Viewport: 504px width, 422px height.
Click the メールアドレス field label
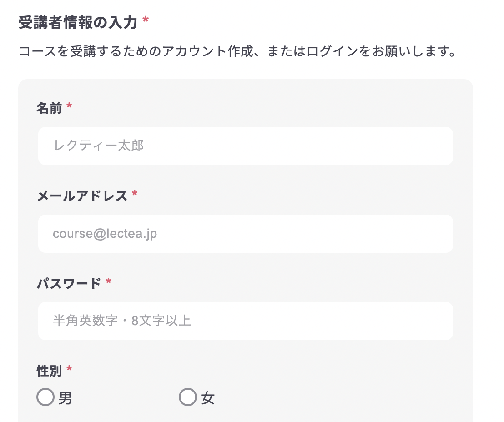pos(82,196)
